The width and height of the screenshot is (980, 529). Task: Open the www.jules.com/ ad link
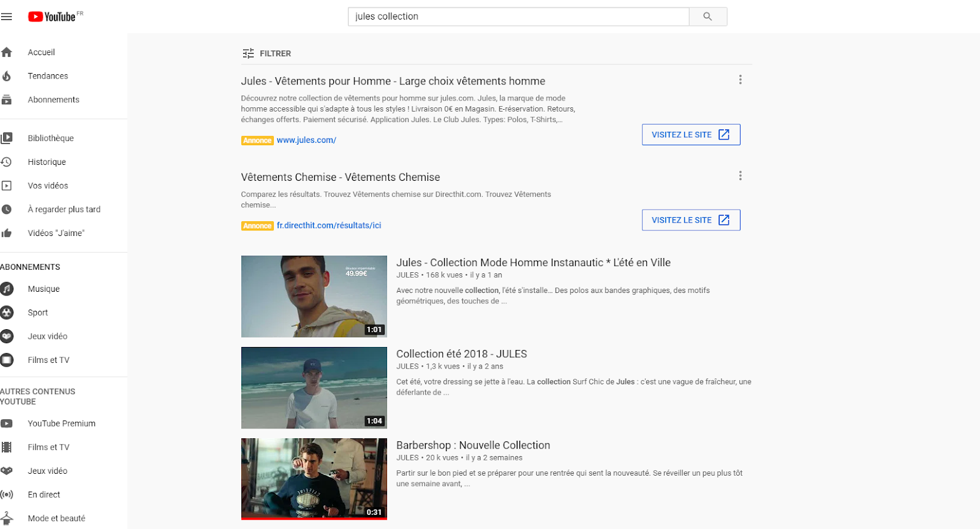[306, 140]
